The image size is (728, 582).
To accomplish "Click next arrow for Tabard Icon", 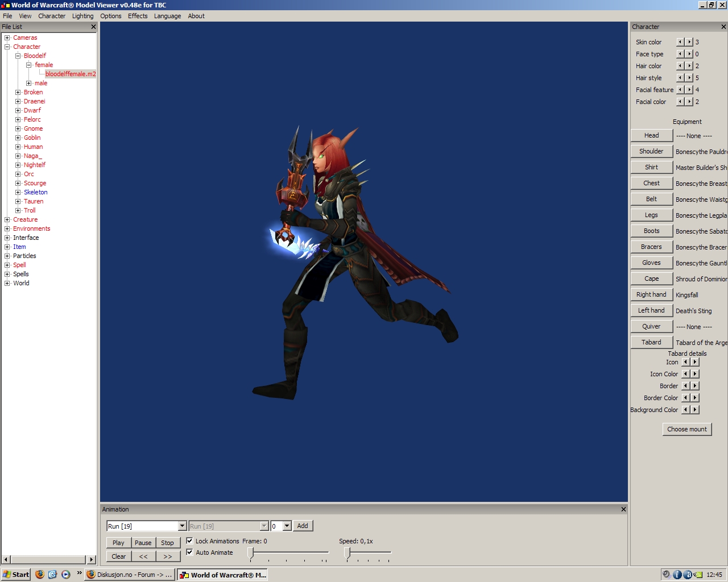I will coord(695,362).
